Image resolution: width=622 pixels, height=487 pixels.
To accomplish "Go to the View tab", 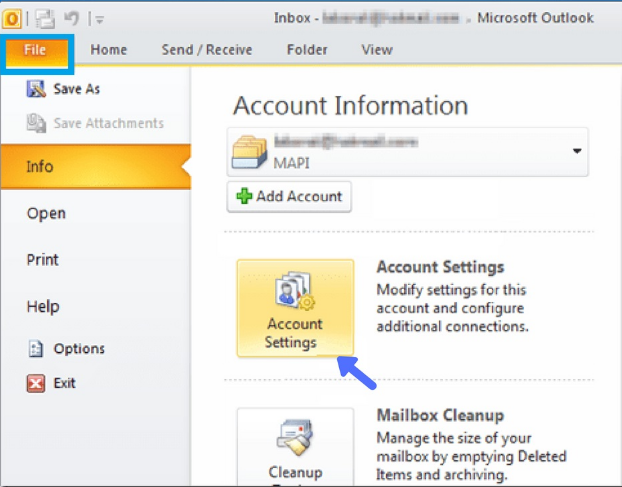I will click(377, 50).
